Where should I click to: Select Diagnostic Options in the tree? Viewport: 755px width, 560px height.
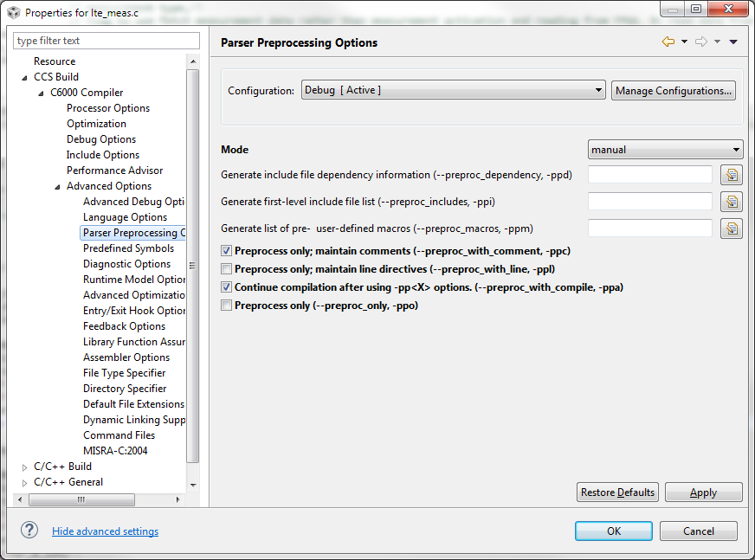point(126,264)
